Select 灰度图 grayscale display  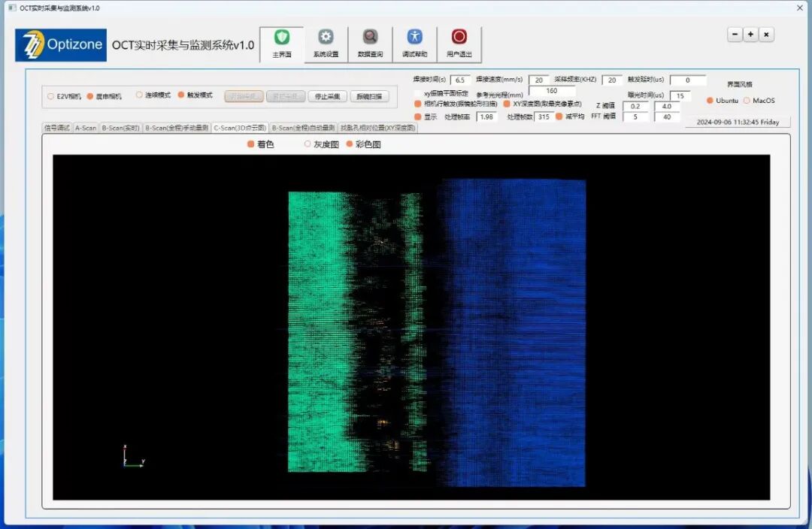(308, 144)
